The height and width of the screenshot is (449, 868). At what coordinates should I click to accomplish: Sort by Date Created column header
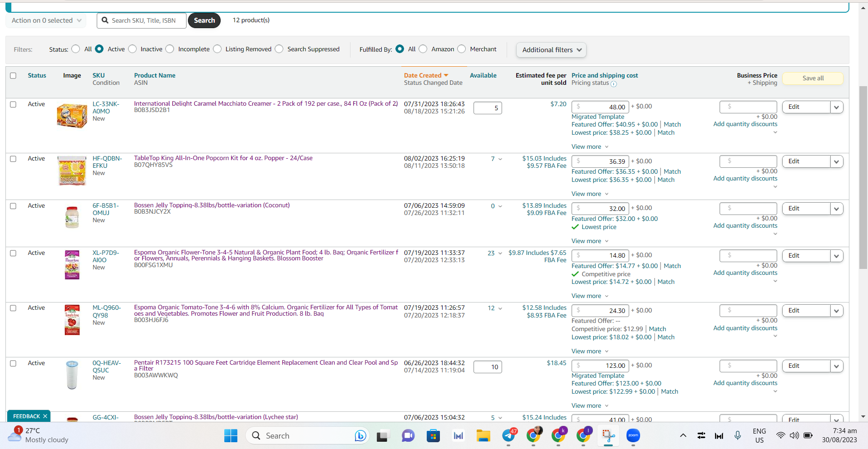[x=423, y=75]
